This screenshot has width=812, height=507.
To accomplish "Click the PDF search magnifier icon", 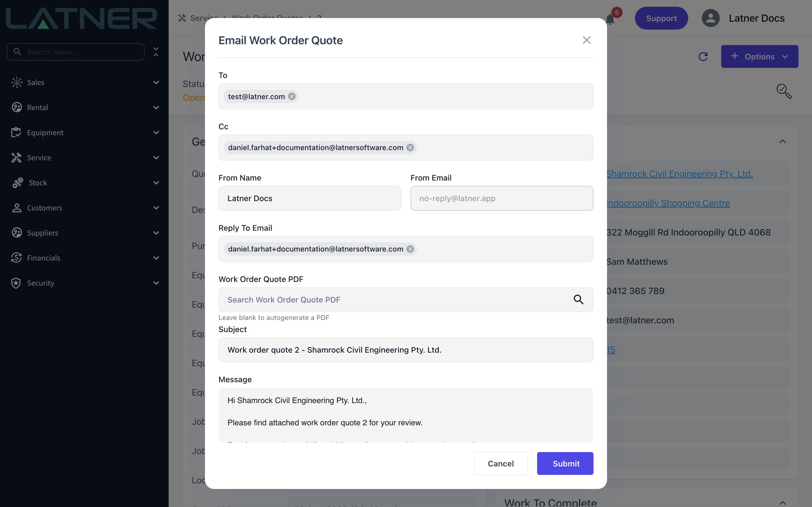I will coord(578,299).
